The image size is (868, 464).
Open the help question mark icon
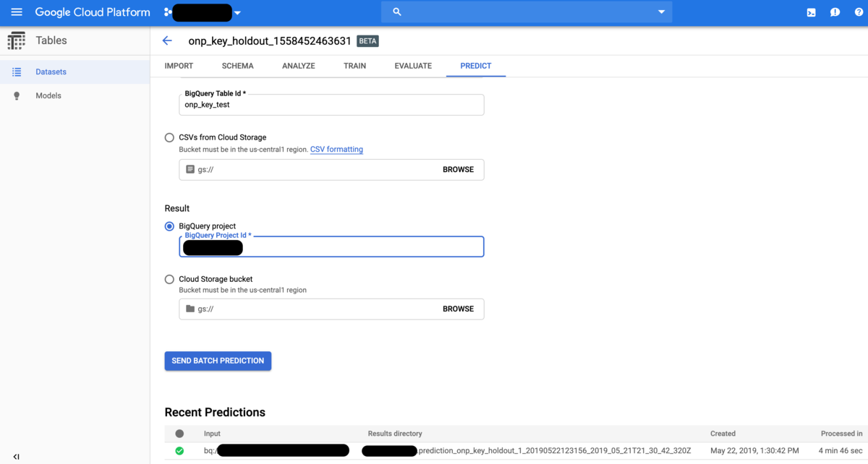pos(858,12)
